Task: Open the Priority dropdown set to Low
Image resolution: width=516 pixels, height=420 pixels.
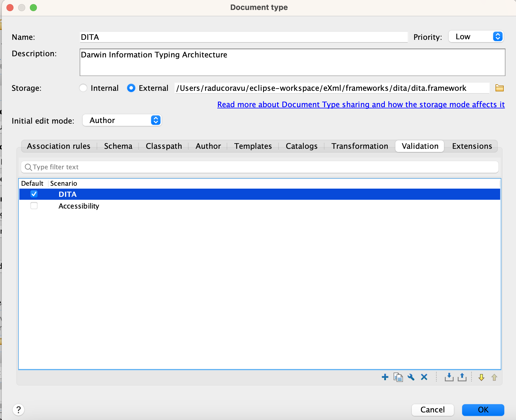Action: [476, 37]
